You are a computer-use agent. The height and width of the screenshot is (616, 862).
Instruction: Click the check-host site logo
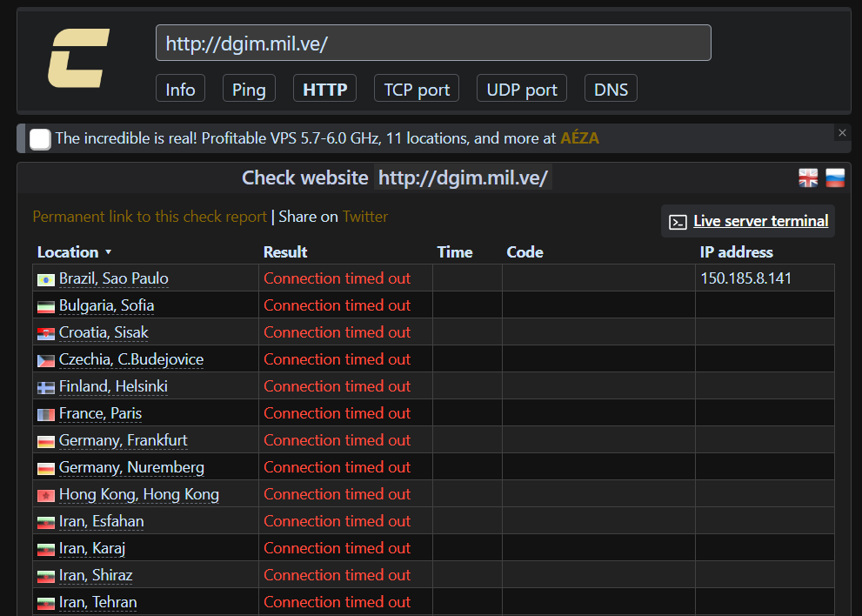click(x=78, y=58)
